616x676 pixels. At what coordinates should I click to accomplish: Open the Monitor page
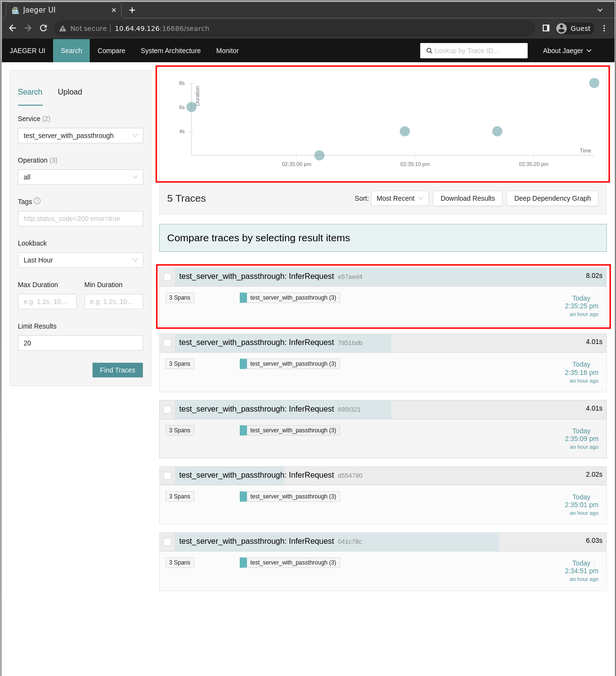click(x=228, y=51)
